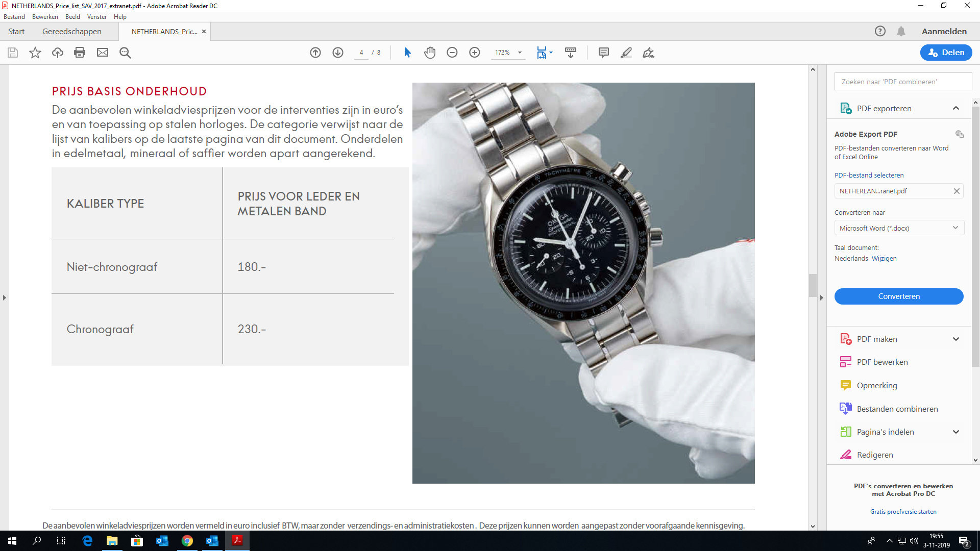Open notifications with the bell icon
Viewport: 980px width, 551px height.
click(x=901, y=31)
